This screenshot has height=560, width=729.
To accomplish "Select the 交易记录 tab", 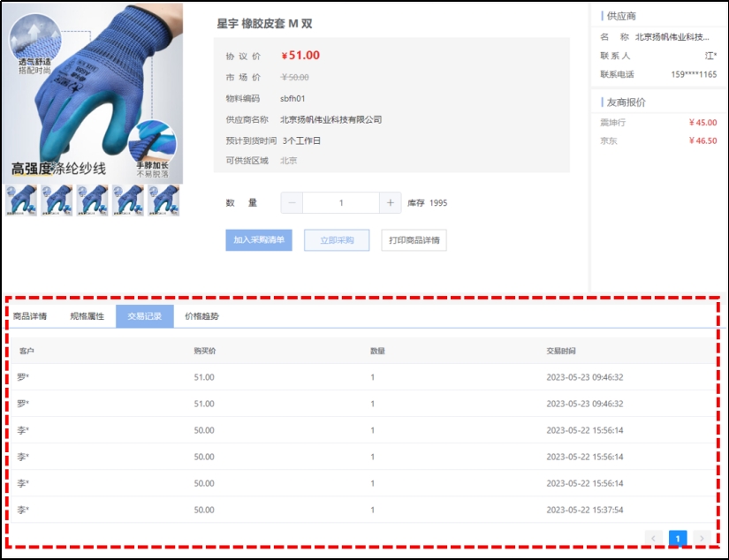I will click(x=145, y=316).
